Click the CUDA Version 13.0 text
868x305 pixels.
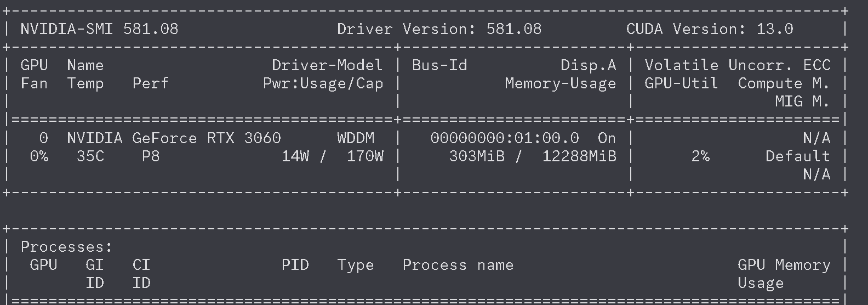click(x=710, y=29)
